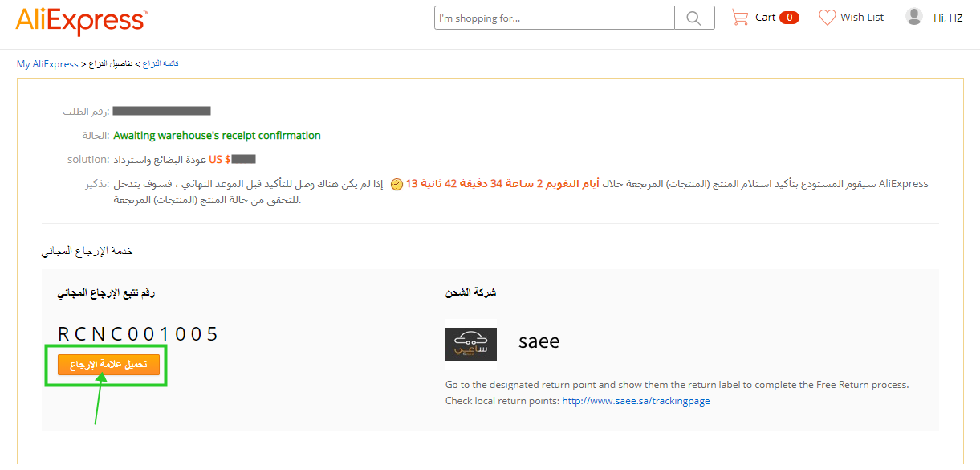Open the shopping cart icon
This screenshot has width=980, height=470.
pyautogui.click(x=739, y=17)
